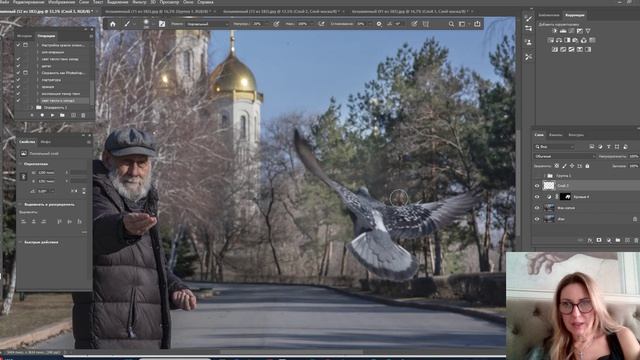Add a Black & White adjustment
Screen dimensions: 640x360
pos(567,40)
